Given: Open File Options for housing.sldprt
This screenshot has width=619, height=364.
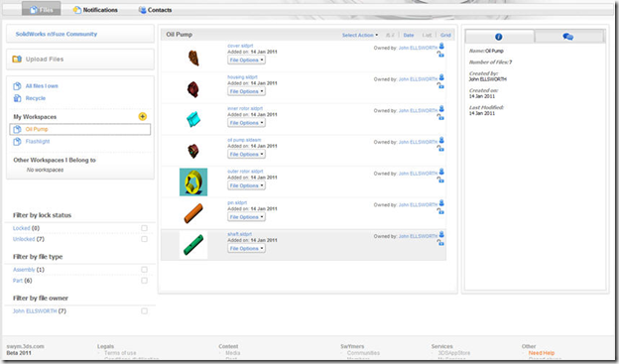Looking at the screenshot, I should coord(246,91).
